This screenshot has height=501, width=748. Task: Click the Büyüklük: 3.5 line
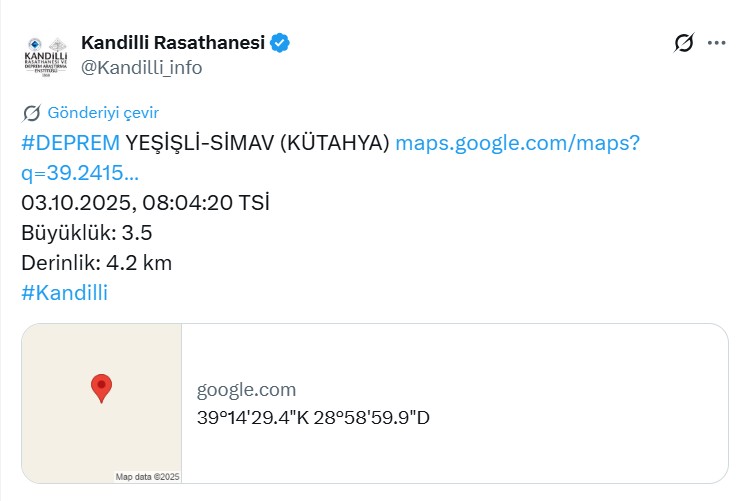tap(86, 233)
